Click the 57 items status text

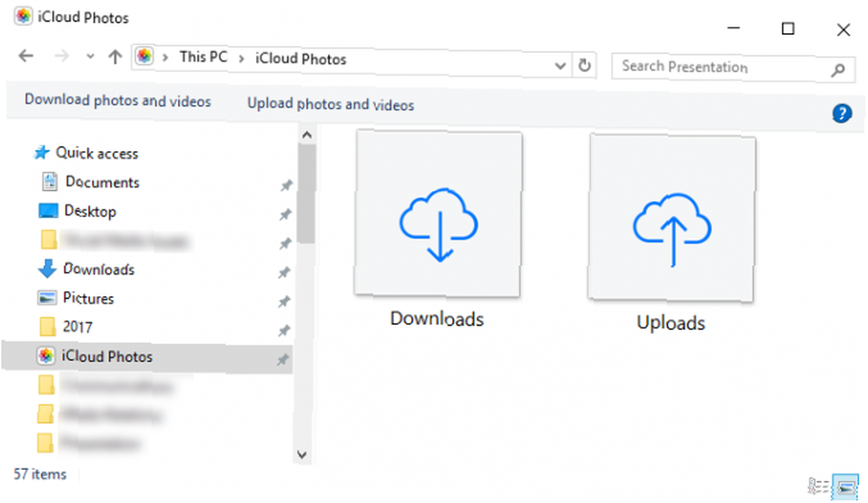(x=40, y=474)
